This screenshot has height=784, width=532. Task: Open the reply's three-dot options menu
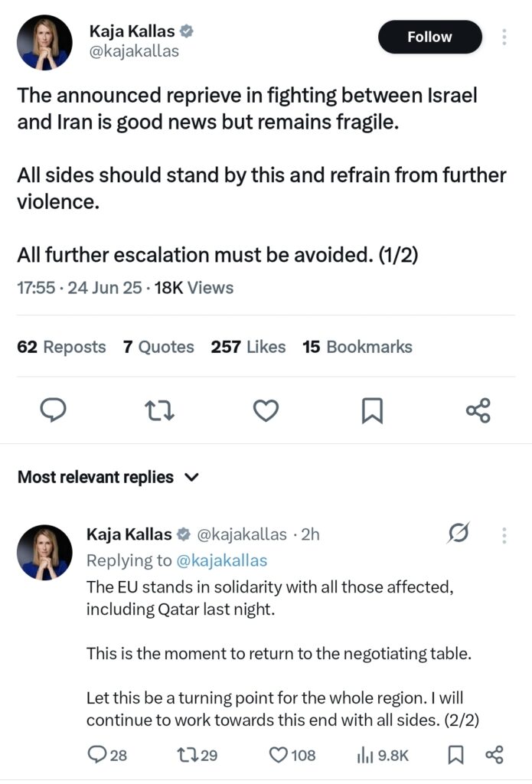[504, 535]
